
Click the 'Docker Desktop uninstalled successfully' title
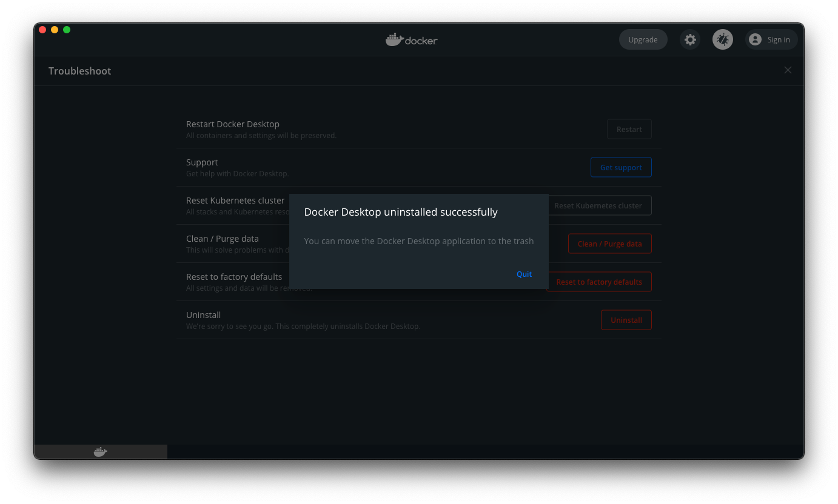[401, 212]
